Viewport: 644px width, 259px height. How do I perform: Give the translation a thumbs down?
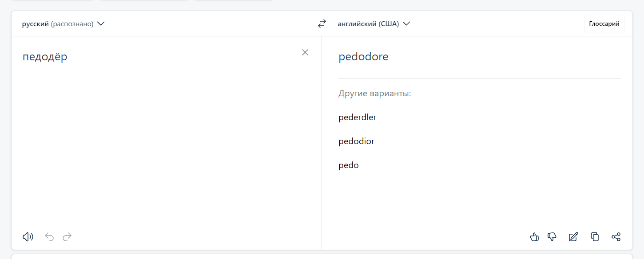coord(552,237)
